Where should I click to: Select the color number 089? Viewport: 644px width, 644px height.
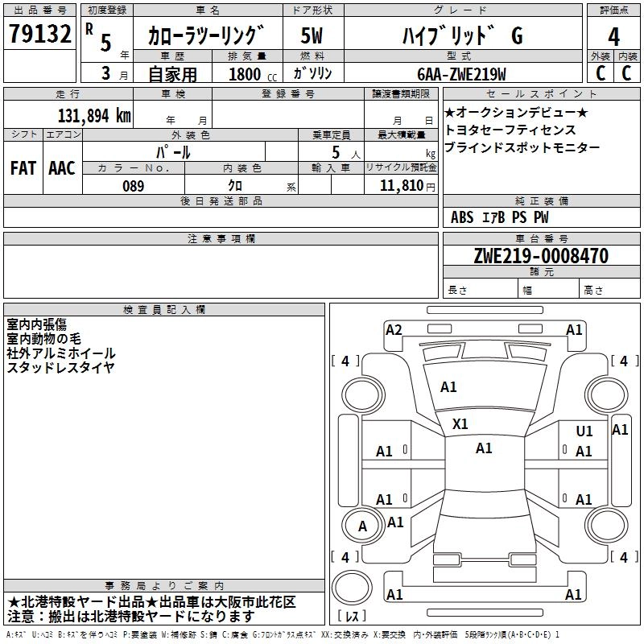pos(133,186)
